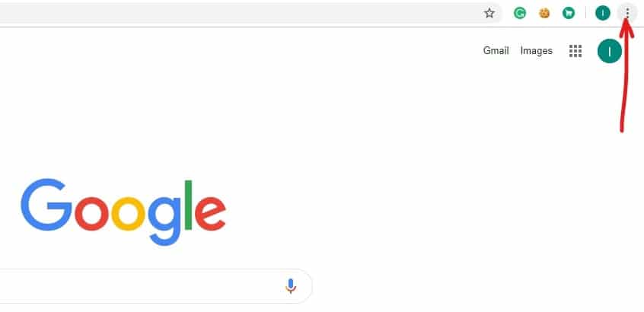Click the red letter e in the Google logo
This screenshot has height=312, width=644.
[210, 212]
